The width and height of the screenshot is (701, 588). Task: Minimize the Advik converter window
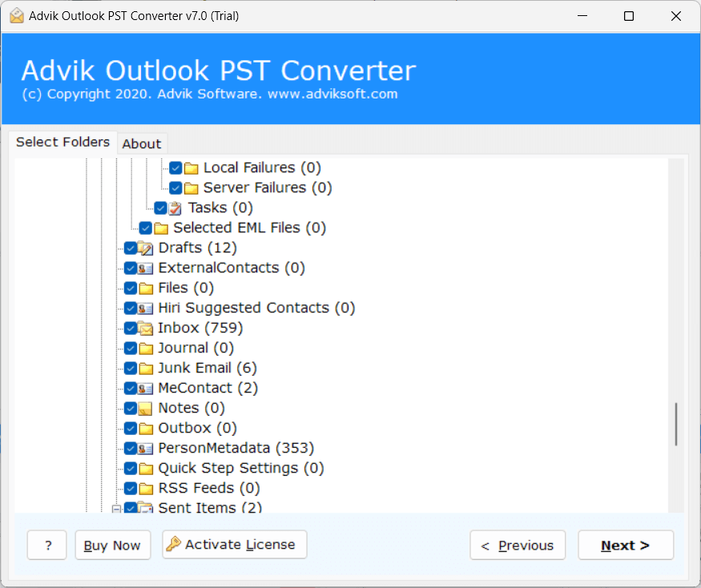tap(582, 16)
